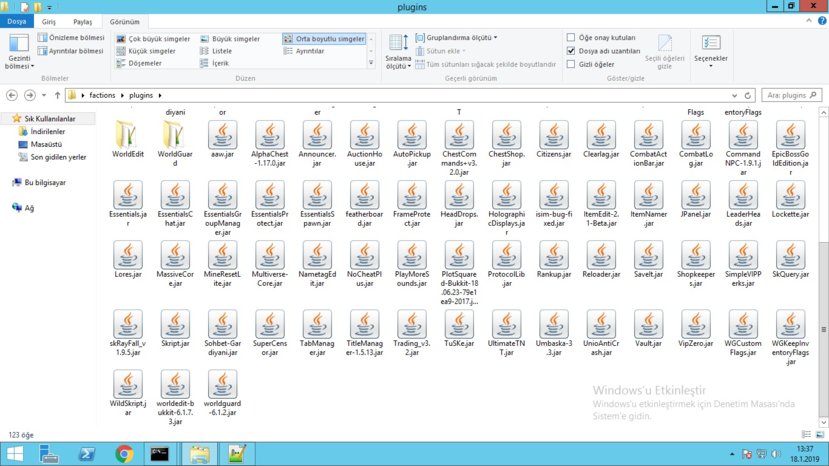The height and width of the screenshot is (466, 829).
Task: Refresh the plugins folder view
Action: tap(748, 95)
